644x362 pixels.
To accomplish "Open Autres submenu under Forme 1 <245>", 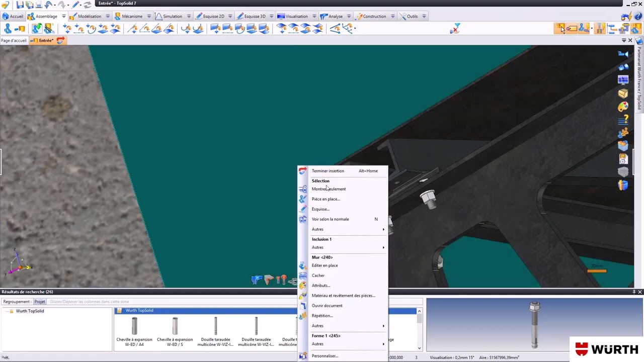I will pos(343,344).
